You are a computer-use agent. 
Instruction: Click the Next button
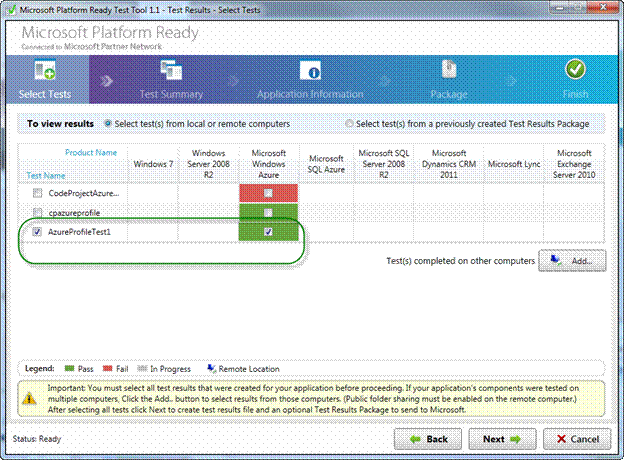click(x=502, y=439)
